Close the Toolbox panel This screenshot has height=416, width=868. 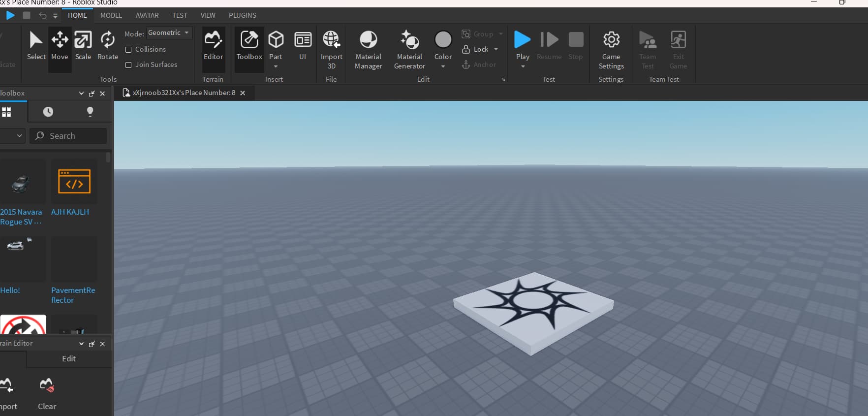point(102,94)
